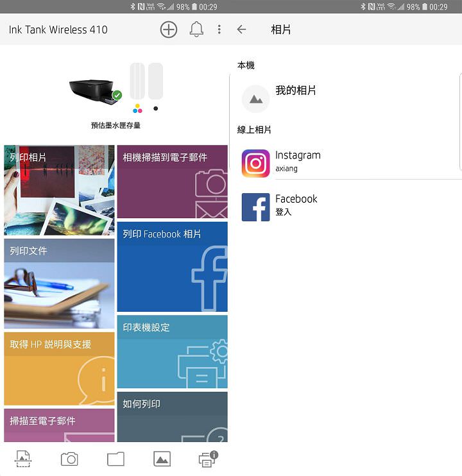The width and height of the screenshot is (462, 476).
Task: Open the 印表機設定 tile
Action: (172, 352)
